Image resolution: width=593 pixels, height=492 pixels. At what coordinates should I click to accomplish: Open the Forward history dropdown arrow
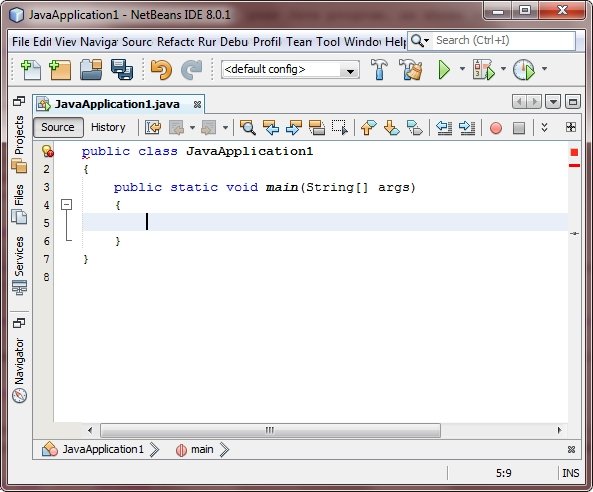[225, 127]
